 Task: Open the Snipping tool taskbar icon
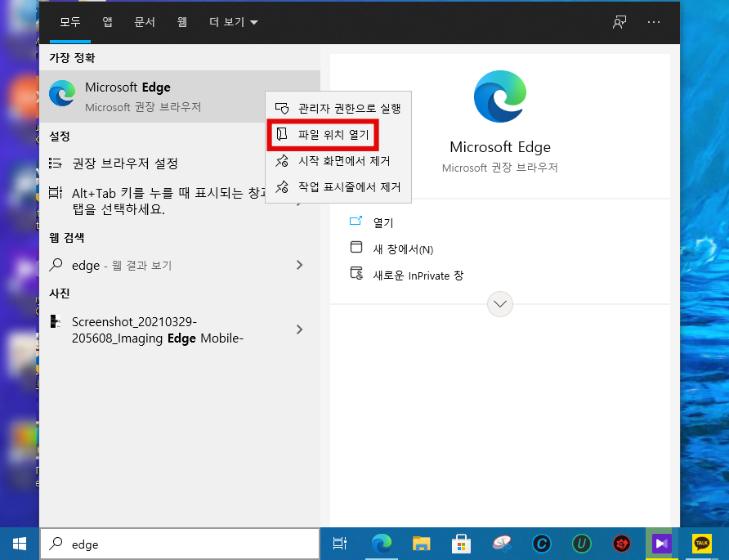pyautogui.click(x=502, y=544)
